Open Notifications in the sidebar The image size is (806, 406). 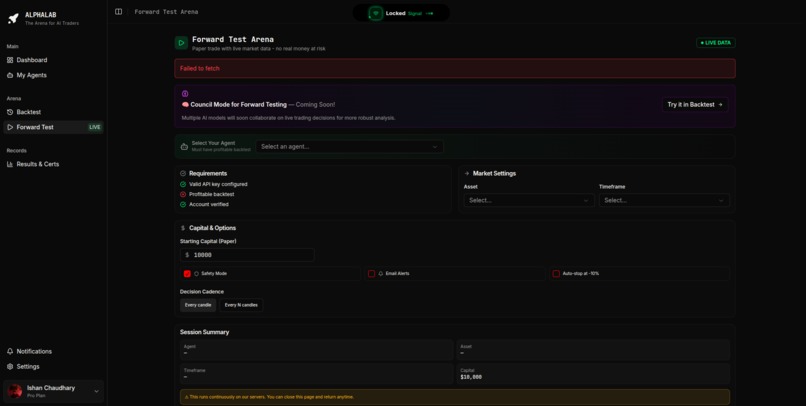[x=53, y=352]
